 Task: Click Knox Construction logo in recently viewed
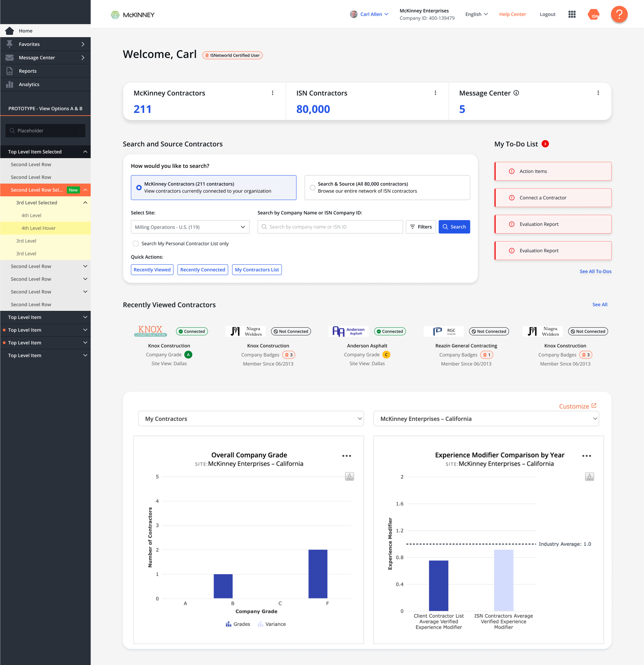(x=151, y=331)
